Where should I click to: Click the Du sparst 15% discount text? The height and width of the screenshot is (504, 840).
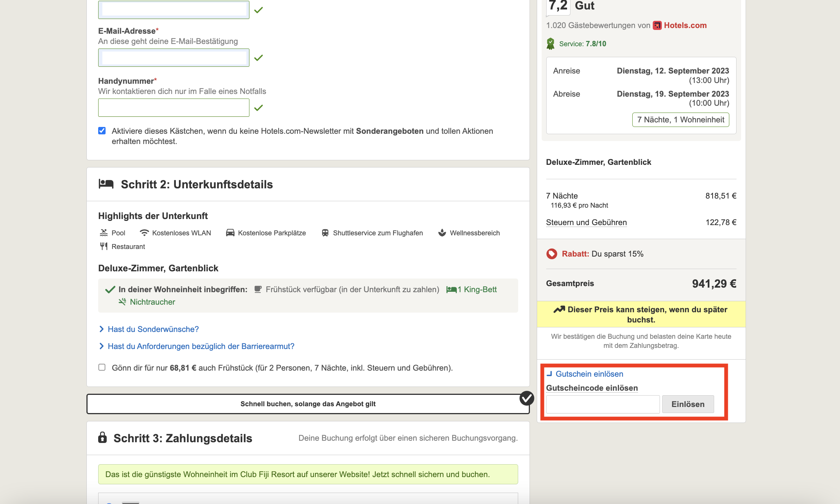(617, 254)
